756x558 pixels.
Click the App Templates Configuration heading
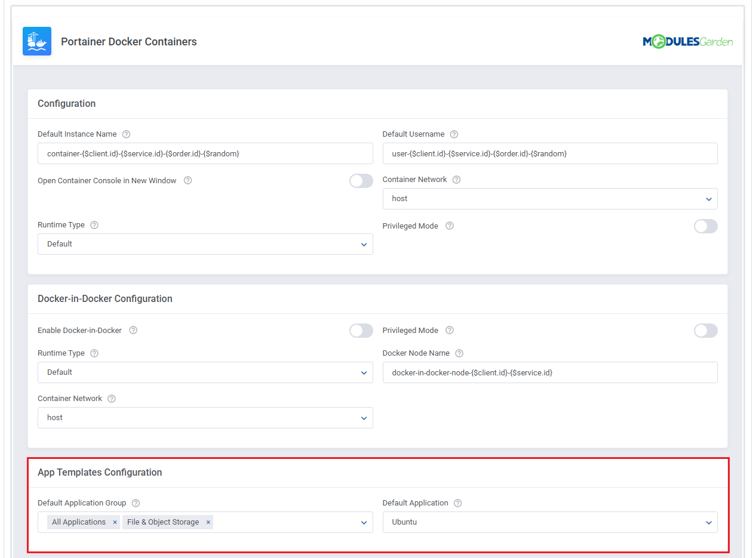tap(100, 473)
